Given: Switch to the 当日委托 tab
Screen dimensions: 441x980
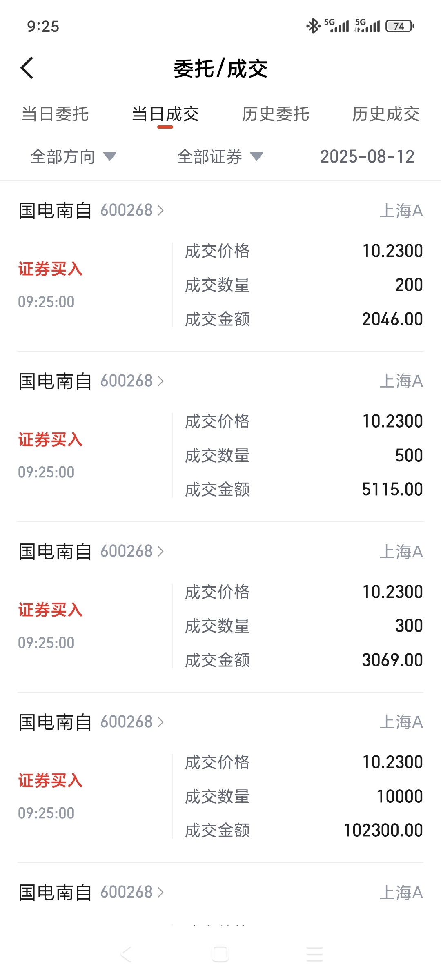Looking at the screenshot, I should 55,114.
